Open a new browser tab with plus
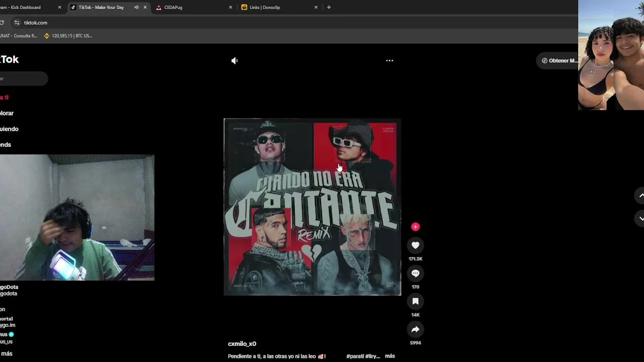Screen dimensions: 644x362 point(329,7)
